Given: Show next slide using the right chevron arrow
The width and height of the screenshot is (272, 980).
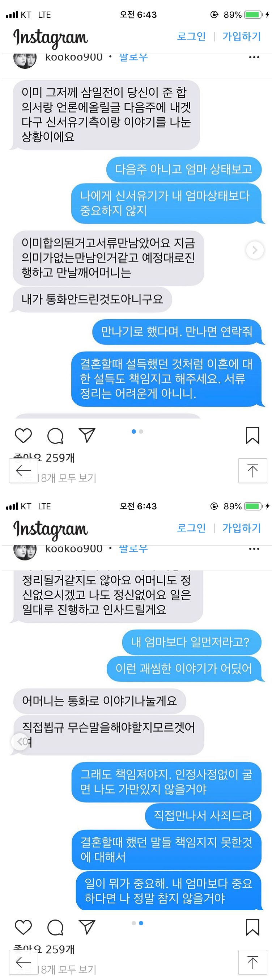Looking at the screenshot, I should point(255,250).
